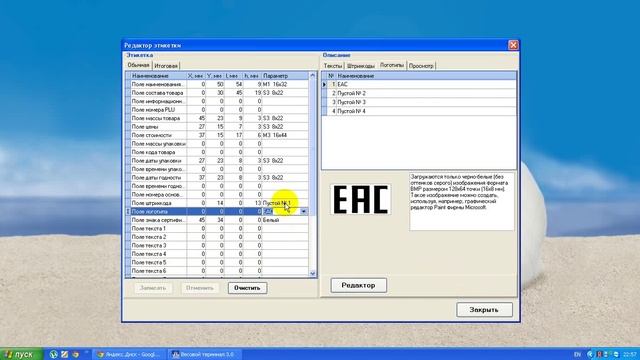
Task: Click the M1 16x32 parameter cell
Action: (x=285, y=84)
